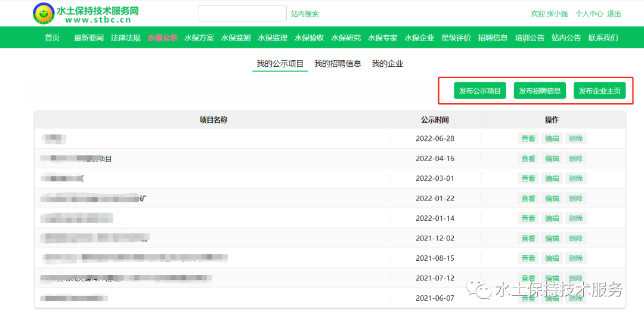644x318 pixels.
Task: Open 个人中心 personal center
Action: tap(589, 14)
